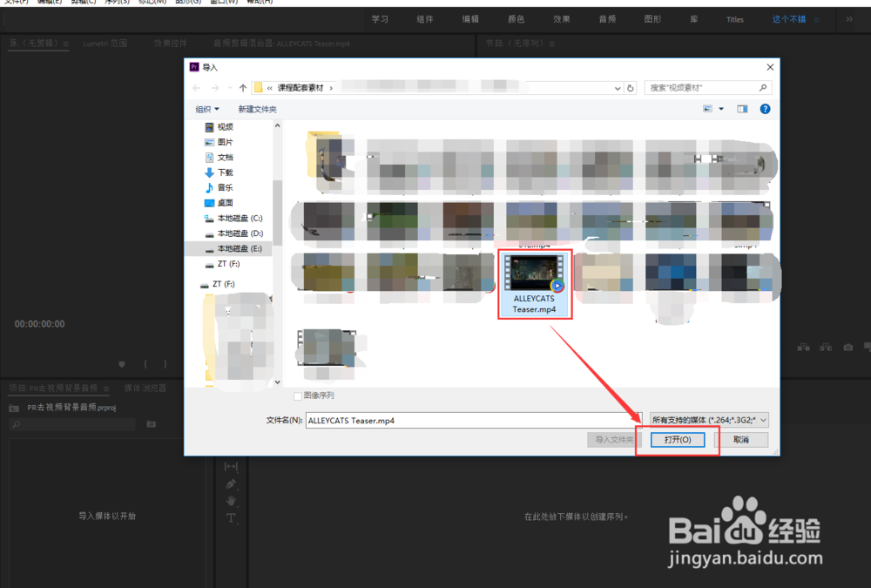Select 本地磁盘 (C:) drive
Image resolution: width=871 pixels, height=588 pixels.
pyautogui.click(x=240, y=218)
